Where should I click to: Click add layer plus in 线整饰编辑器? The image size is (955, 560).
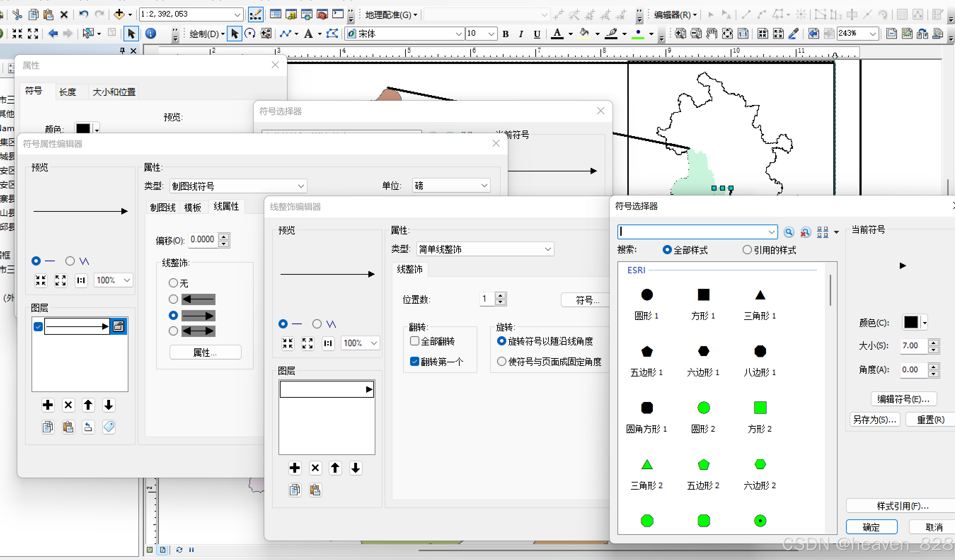point(294,468)
